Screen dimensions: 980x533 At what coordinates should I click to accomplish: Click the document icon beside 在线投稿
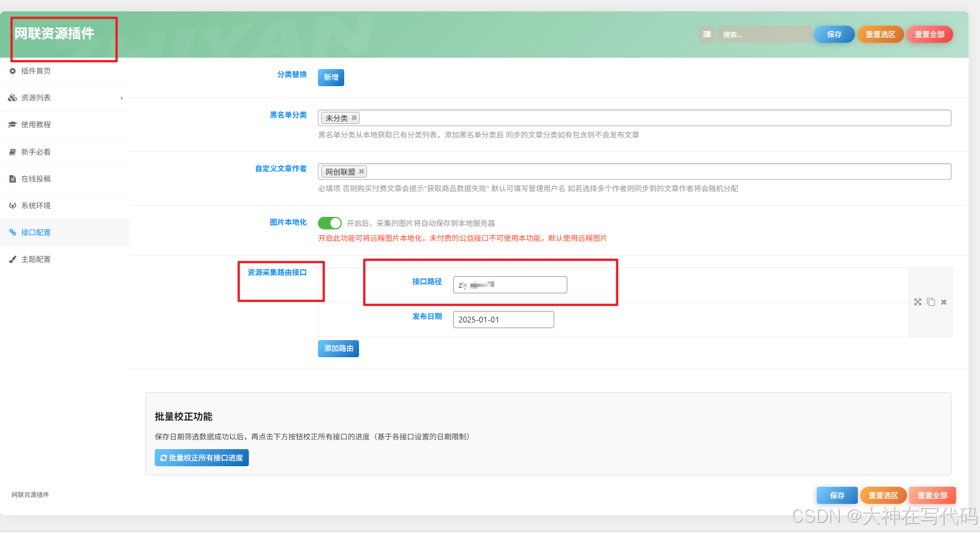pos(13,179)
